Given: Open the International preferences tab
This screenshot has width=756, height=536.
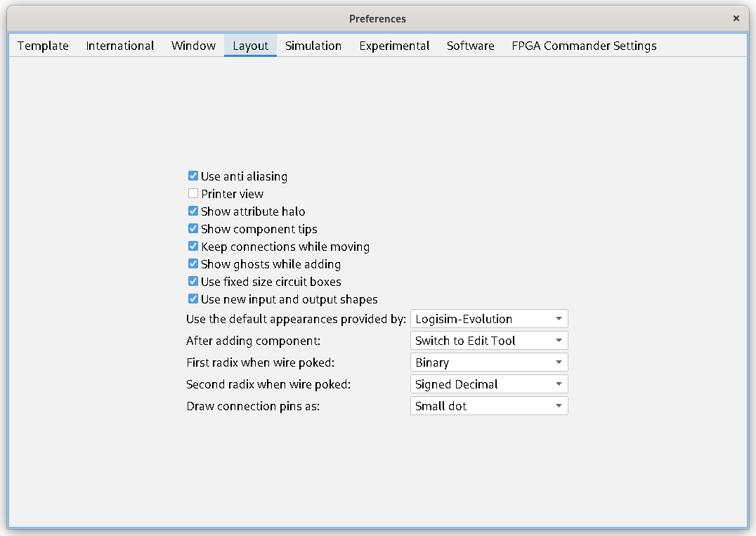Looking at the screenshot, I should click(x=119, y=45).
